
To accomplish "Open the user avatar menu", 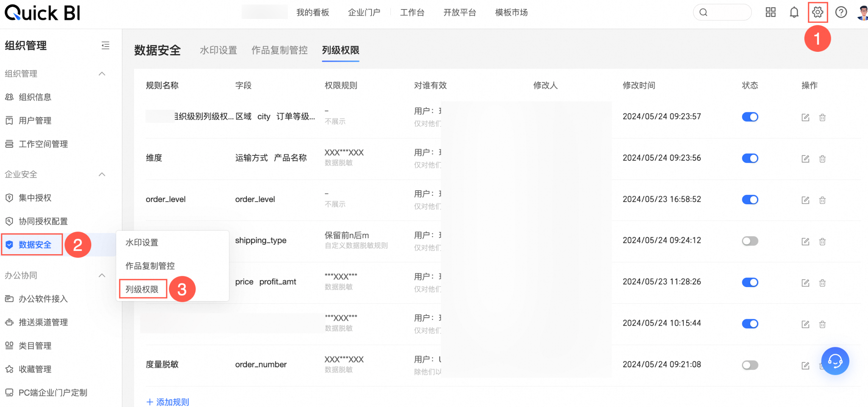I will pos(863,12).
